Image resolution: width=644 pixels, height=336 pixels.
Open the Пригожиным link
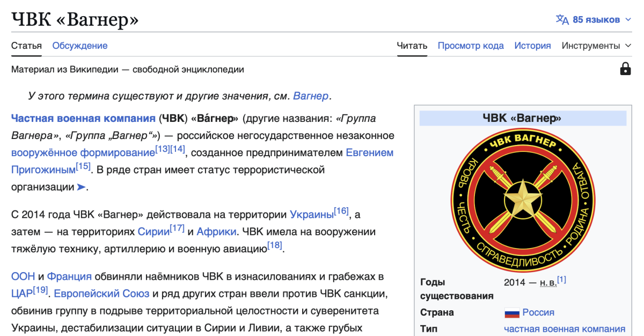coord(43,170)
